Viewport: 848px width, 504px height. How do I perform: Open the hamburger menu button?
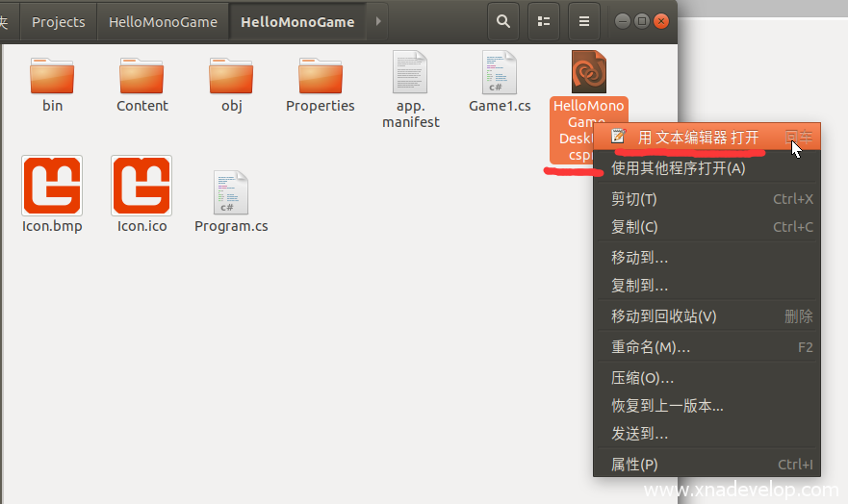tap(583, 21)
